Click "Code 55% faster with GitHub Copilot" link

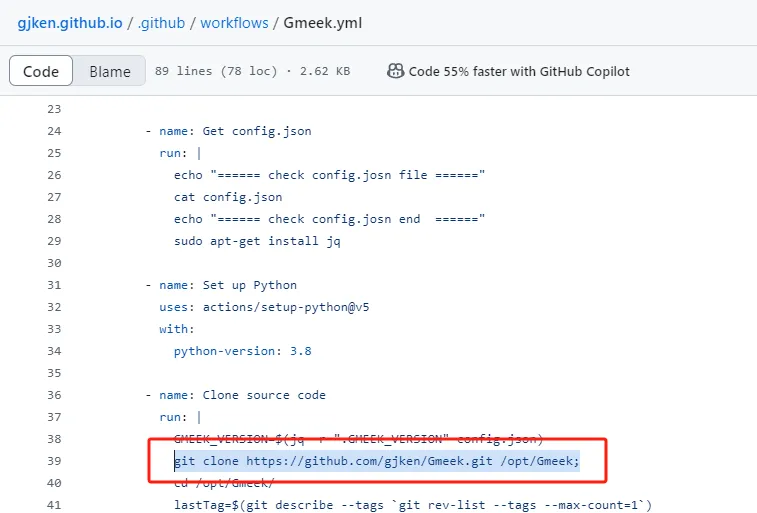[519, 71]
